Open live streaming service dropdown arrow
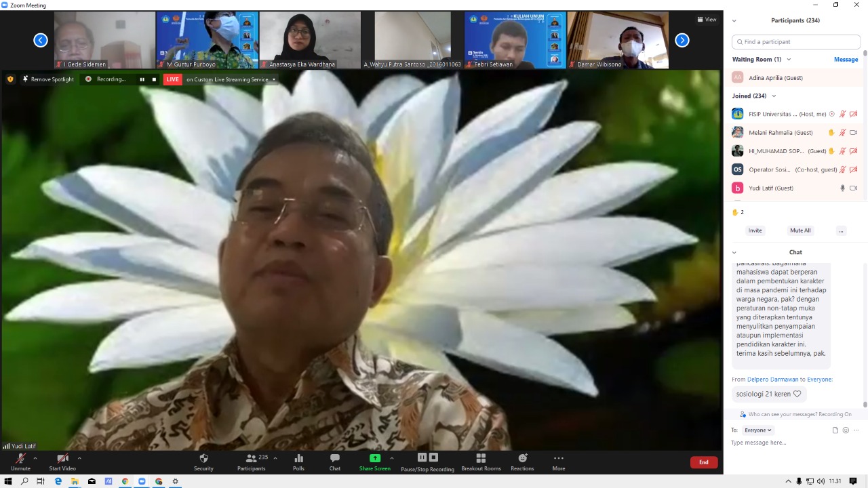Image resolution: width=868 pixels, height=488 pixels. 274,79
